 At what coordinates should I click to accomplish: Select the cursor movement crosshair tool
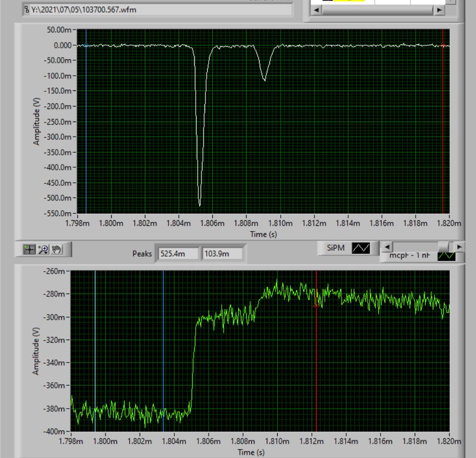coord(30,249)
